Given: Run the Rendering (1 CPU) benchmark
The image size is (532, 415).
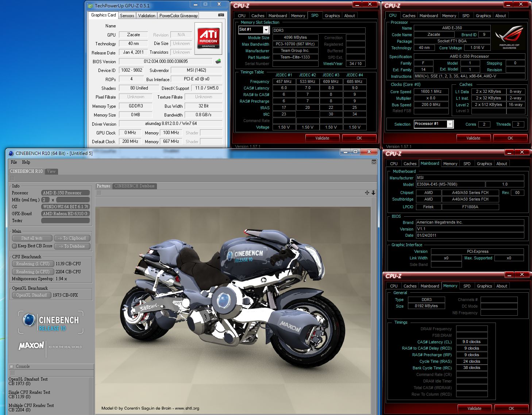Looking at the screenshot, I should [x=32, y=264].
